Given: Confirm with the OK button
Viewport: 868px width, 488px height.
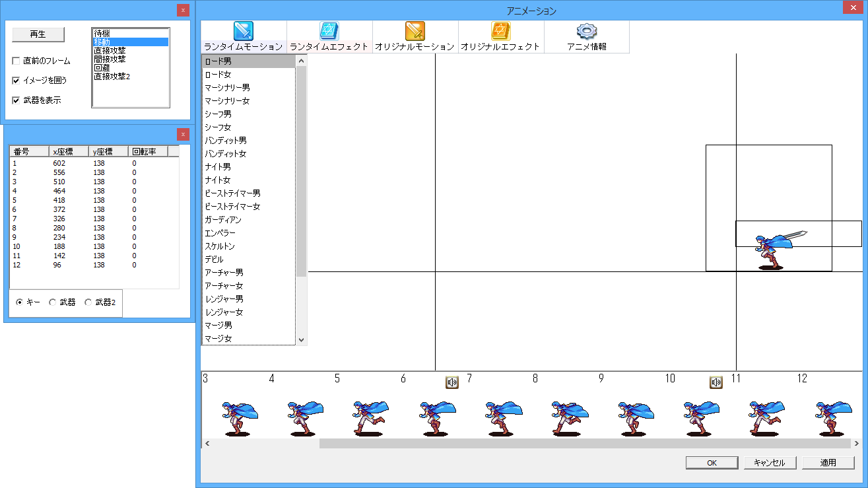Looking at the screenshot, I should 712,463.
